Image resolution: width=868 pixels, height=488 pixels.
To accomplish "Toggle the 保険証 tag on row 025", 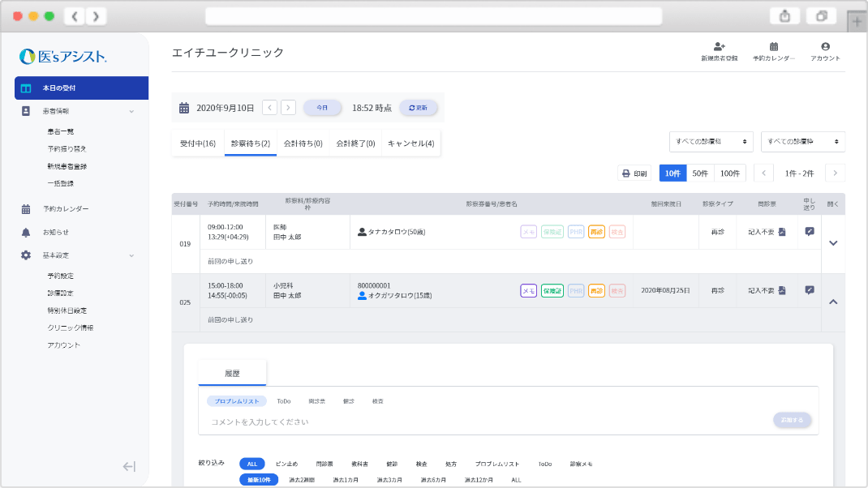I will click(x=552, y=290).
